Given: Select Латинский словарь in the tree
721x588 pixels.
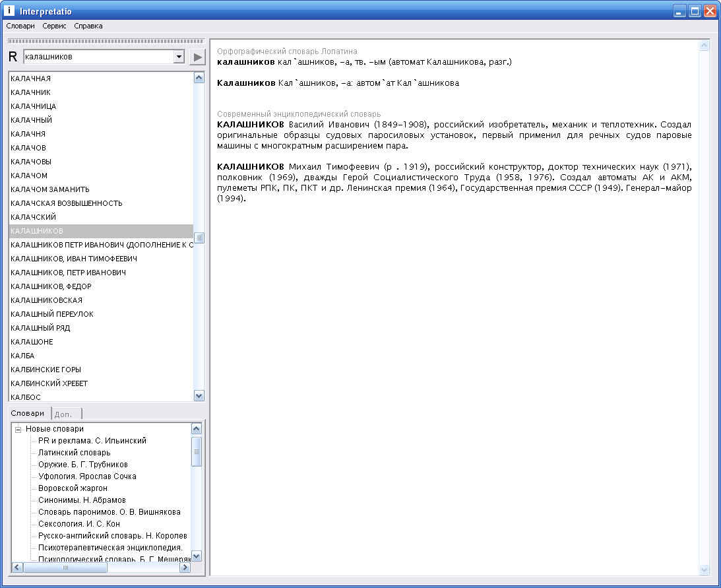Looking at the screenshot, I should tap(75, 453).
